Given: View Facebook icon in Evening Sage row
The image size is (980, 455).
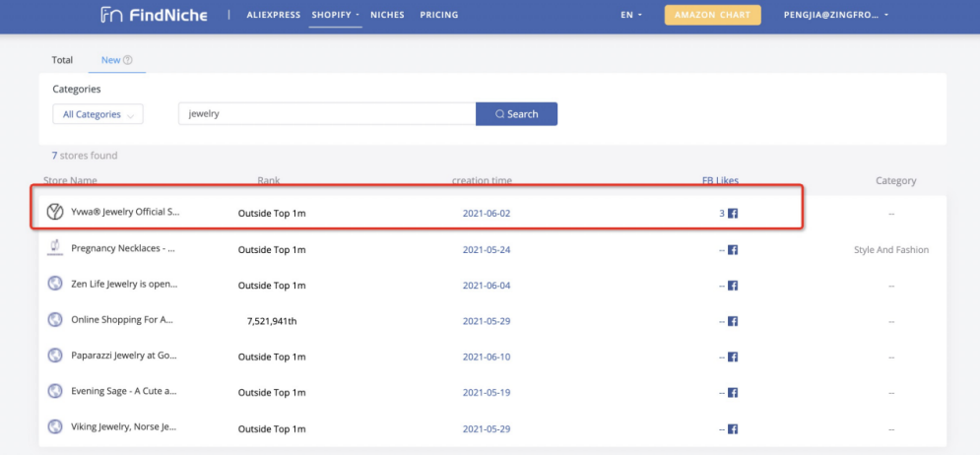Looking at the screenshot, I should 733,393.
